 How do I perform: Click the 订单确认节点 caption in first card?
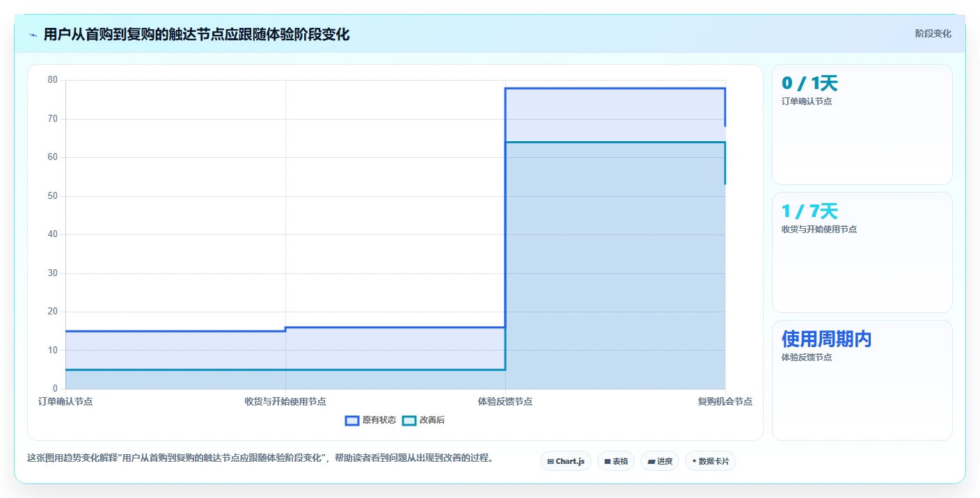pyautogui.click(x=807, y=102)
